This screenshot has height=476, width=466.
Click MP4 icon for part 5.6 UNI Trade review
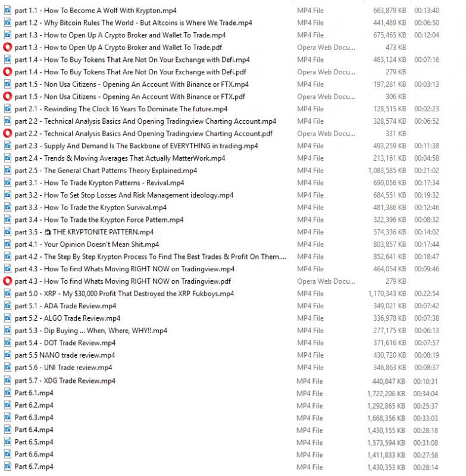[x=8, y=367]
